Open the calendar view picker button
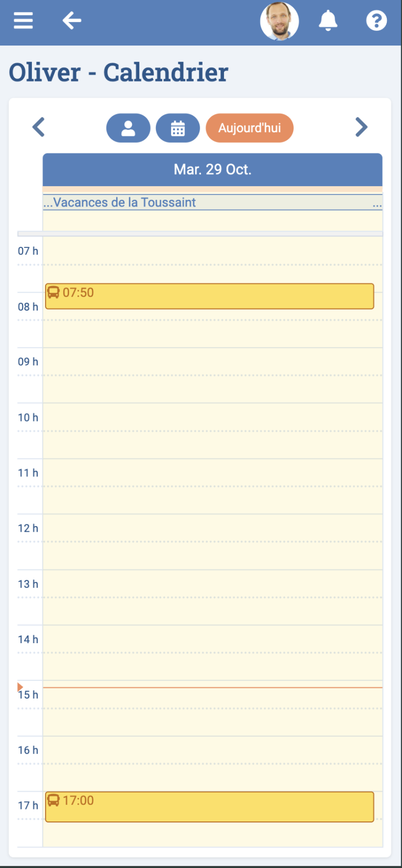This screenshot has height=868, width=402. coord(178,128)
